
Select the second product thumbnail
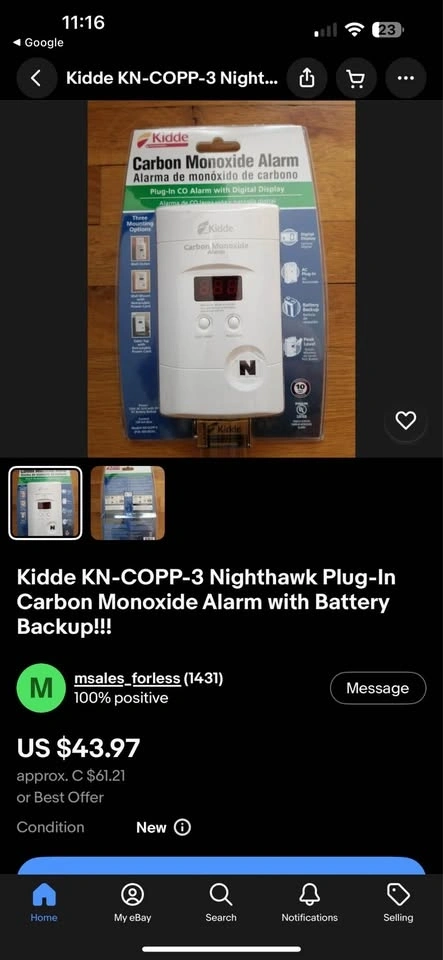click(128, 503)
